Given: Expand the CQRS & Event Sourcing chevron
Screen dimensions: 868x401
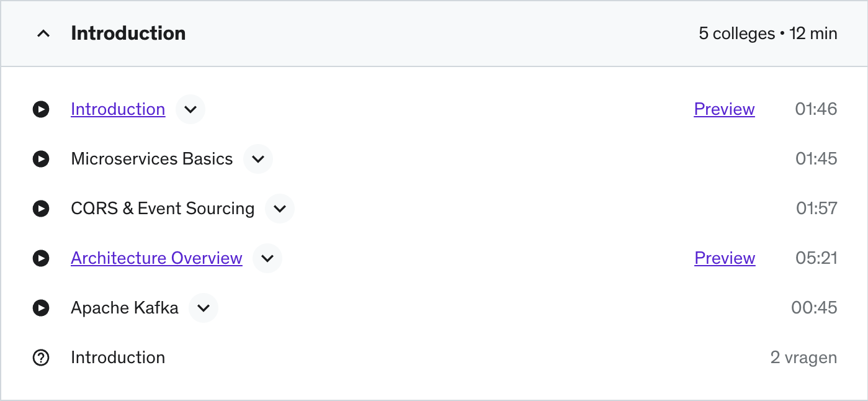Looking at the screenshot, I should click(280, 209).
